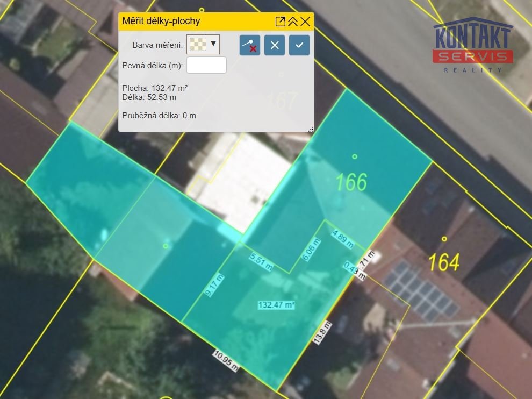
Task: Select parcel number 166 label
Action: pos(351,182)
